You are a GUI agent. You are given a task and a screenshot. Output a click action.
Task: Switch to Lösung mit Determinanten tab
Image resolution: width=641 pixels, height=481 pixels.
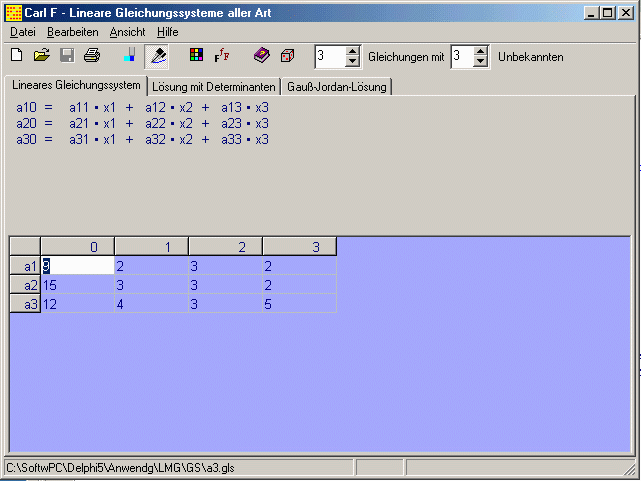click(213, 87)
